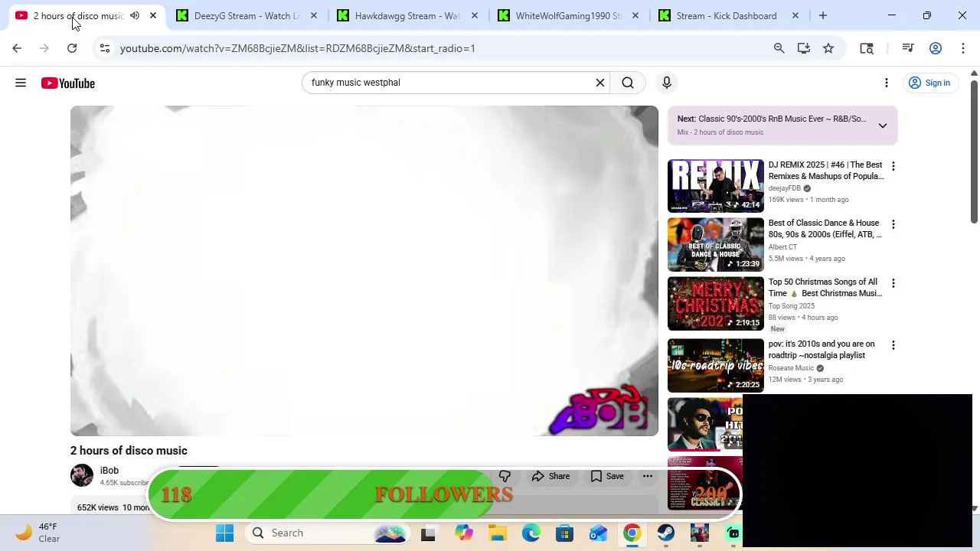Open File Explorer from taskbar

pyautogui.click(x=498, y=533)
